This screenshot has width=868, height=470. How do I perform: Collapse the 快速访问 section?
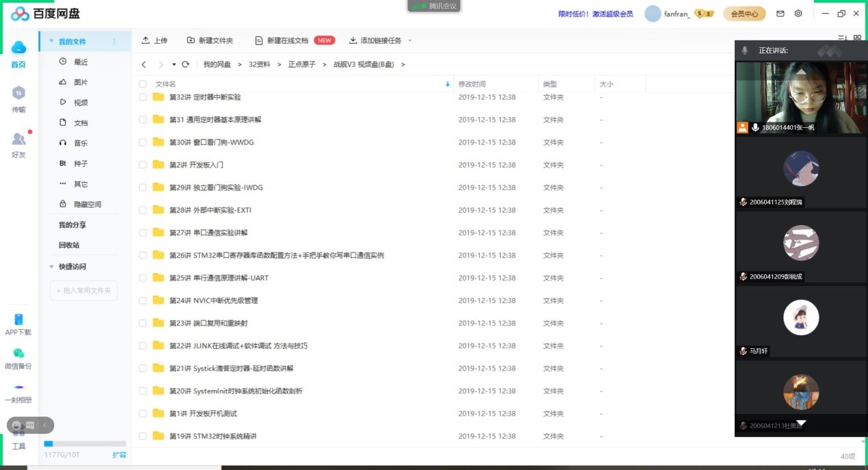[x=51, y=266]
